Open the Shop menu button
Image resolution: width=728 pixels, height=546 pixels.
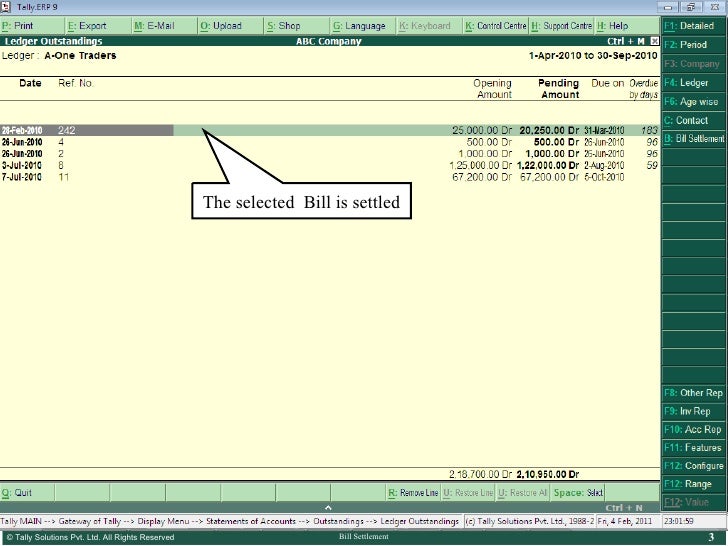pyautogui.click(x=297, y=26)
